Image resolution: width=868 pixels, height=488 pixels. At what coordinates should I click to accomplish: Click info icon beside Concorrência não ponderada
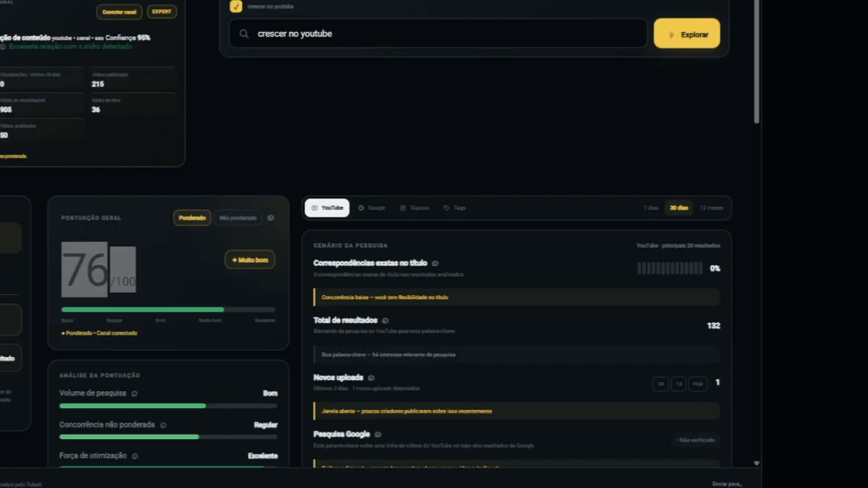pos(163,425)
